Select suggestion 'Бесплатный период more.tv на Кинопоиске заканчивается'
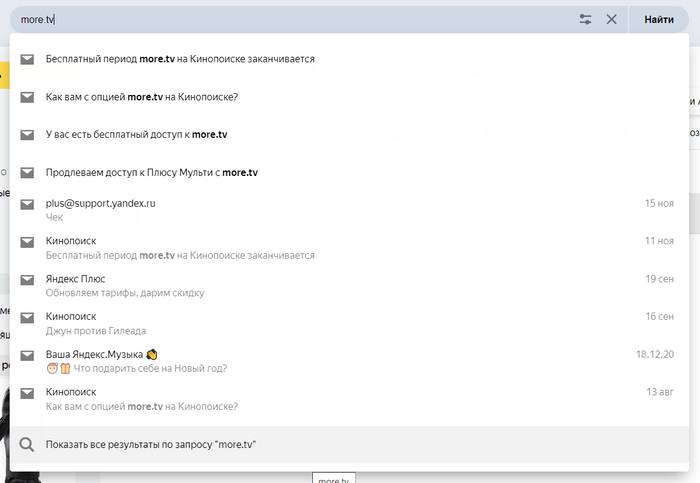The image size is (700, 483). click(x=349, y=59)
